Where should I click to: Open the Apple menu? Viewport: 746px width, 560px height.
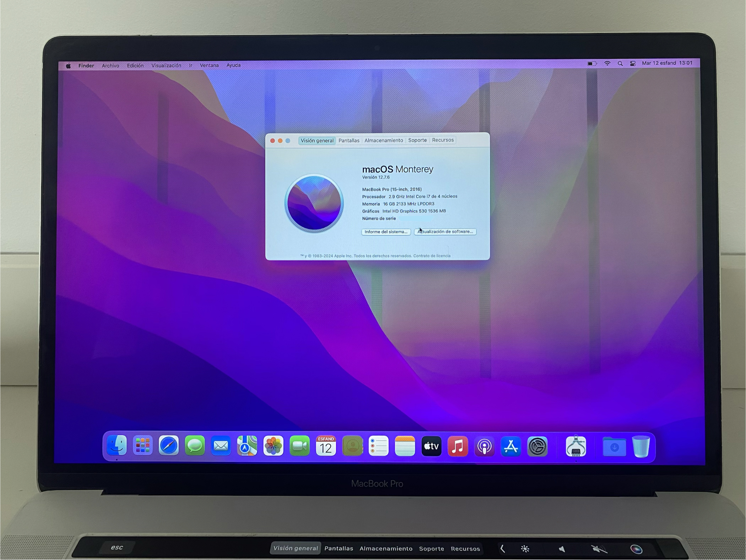(x=68, y=66)
